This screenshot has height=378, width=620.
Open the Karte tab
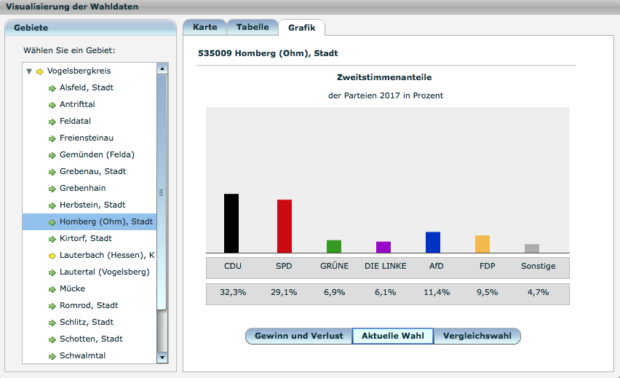pyautogui.click(x=205, y=27)
